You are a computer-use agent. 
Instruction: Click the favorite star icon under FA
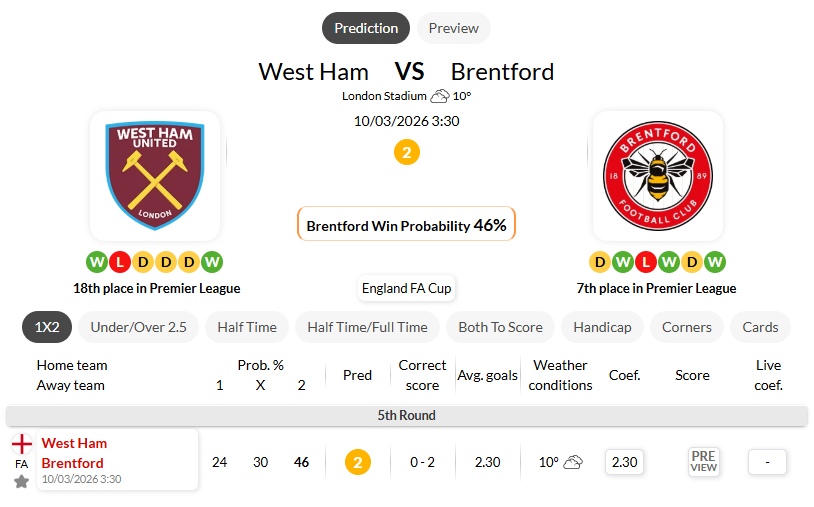21,482
